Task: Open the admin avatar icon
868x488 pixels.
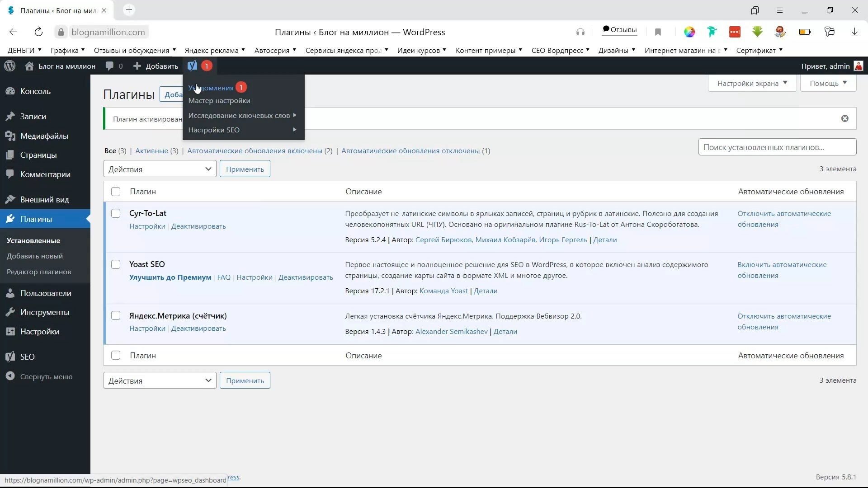Action: (x=859, y=66)
